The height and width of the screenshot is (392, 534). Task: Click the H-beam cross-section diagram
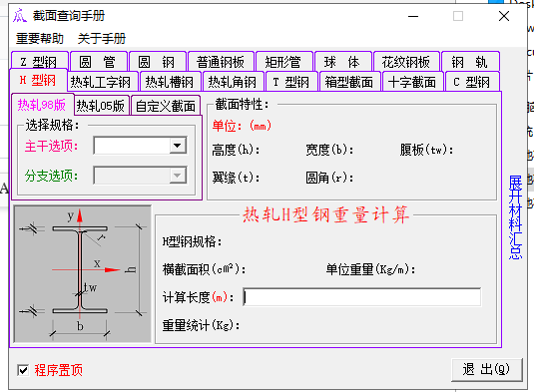pyautogui.click(x=83, y=273)
